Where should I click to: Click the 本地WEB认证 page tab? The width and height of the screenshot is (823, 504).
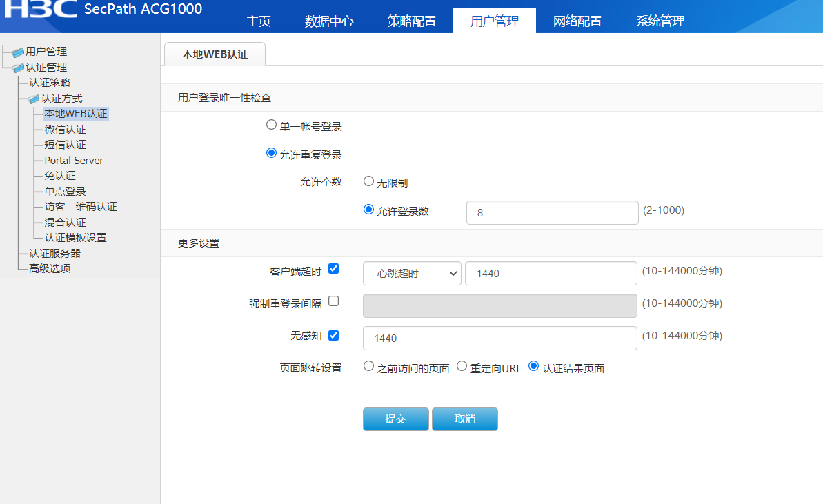coord(215,54)
